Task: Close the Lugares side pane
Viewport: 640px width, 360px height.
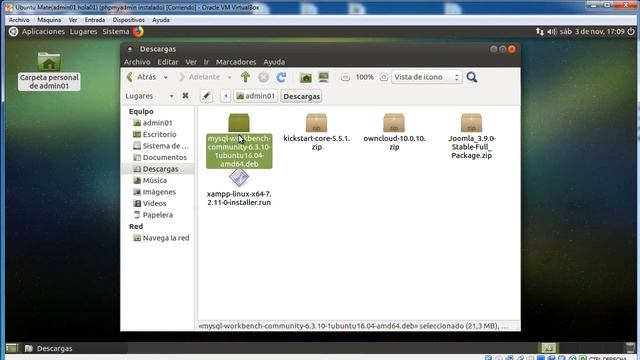Action: (x=185, y=96)
